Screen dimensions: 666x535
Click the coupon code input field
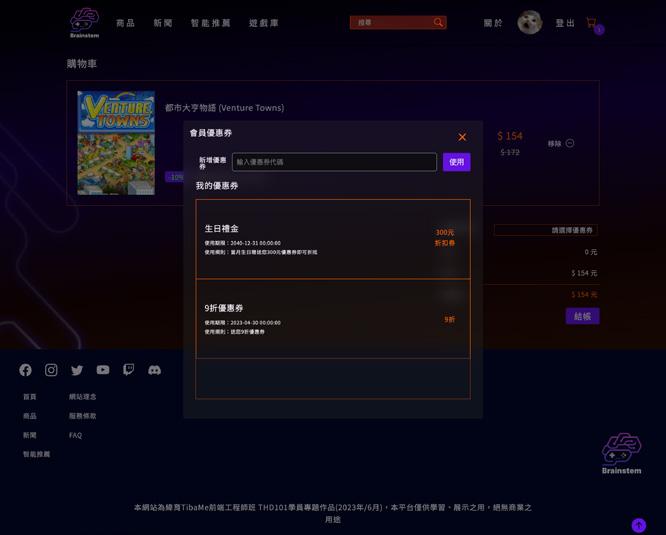(334, 162)
